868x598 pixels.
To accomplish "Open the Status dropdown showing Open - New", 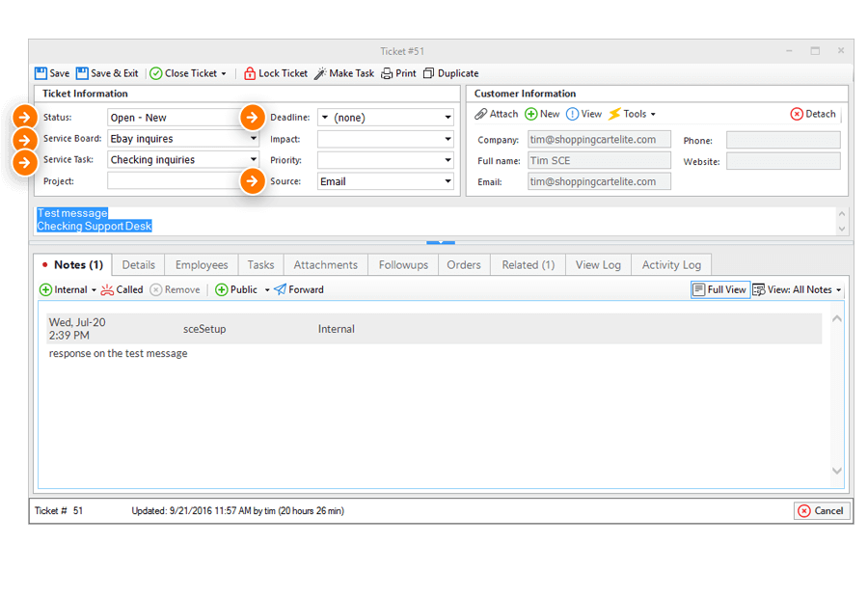I will coord(183,118).
